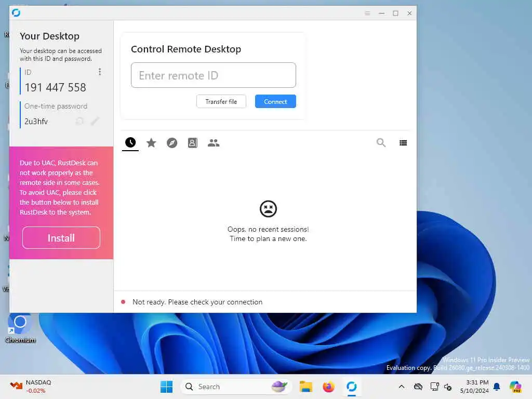Screen dimensions: 532x399
Task: Click the Transfer file button
Action: 221,101
